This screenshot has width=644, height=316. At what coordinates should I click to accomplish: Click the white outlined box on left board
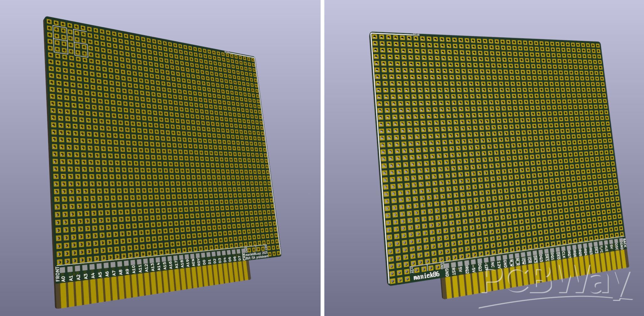pos(60,39)
